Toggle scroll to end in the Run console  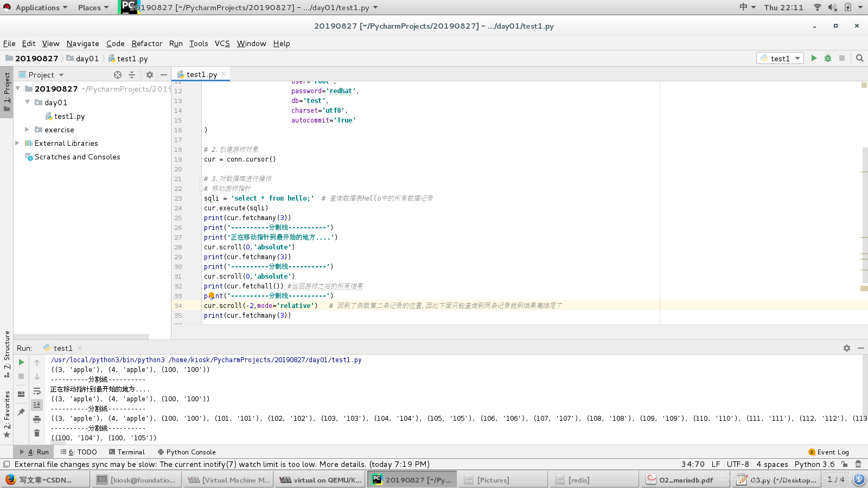(37, 404)
